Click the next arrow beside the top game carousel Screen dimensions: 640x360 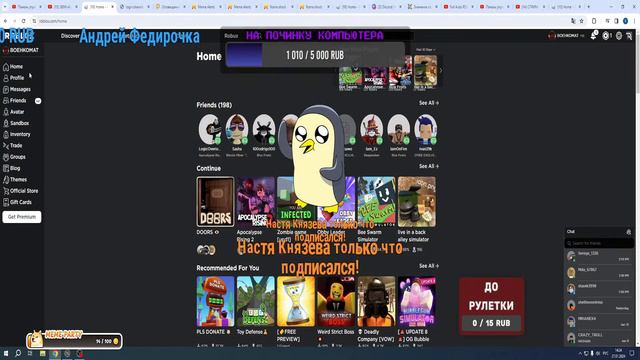(440, 70)
